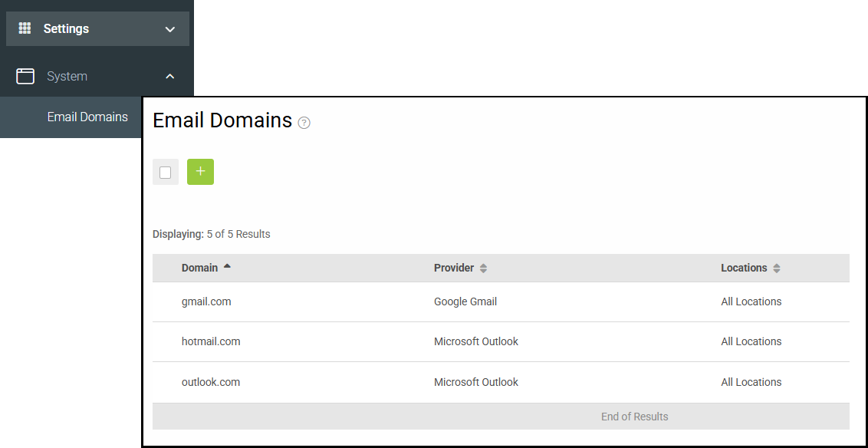Open the Settings menu label
This screenshot has width=868, height=448.
[67, 28]
